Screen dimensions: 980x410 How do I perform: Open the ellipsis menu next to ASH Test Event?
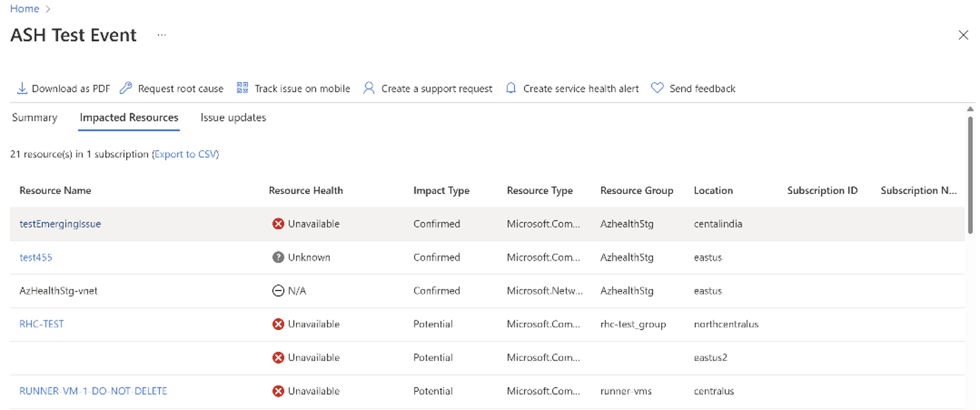tap(161, 35)
